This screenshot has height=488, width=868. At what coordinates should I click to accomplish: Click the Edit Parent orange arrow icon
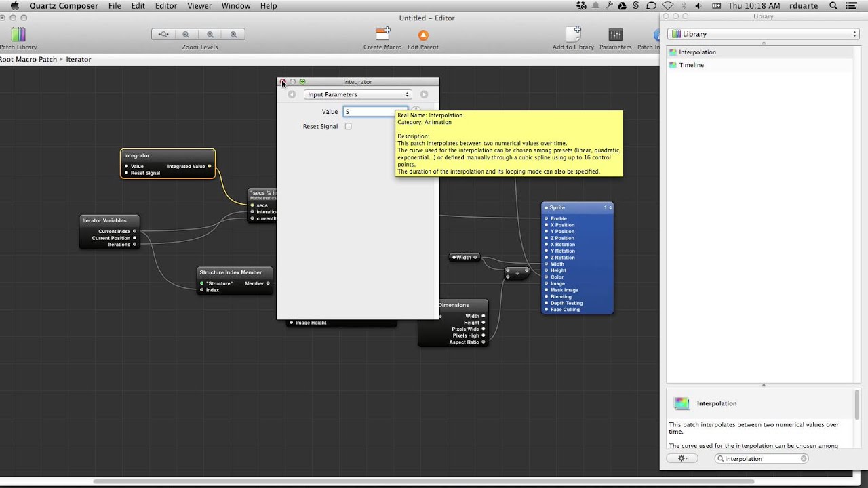click(x=422, y=35)
